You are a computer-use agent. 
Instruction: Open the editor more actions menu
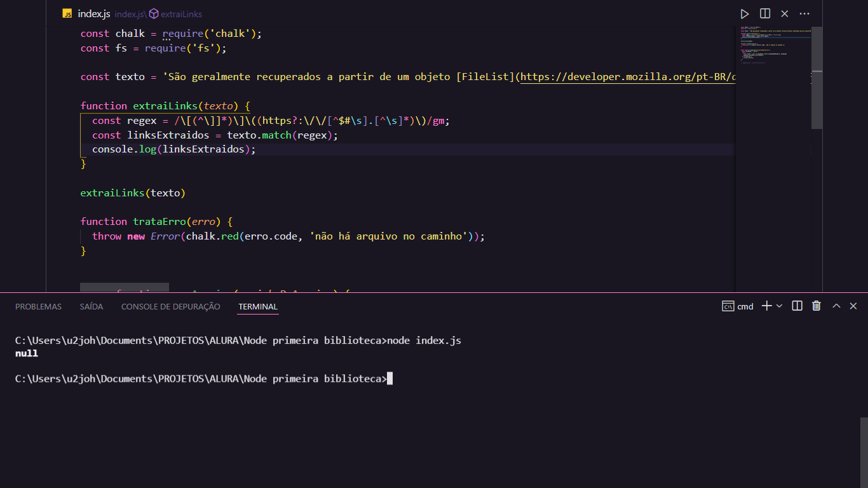[804, 13]
